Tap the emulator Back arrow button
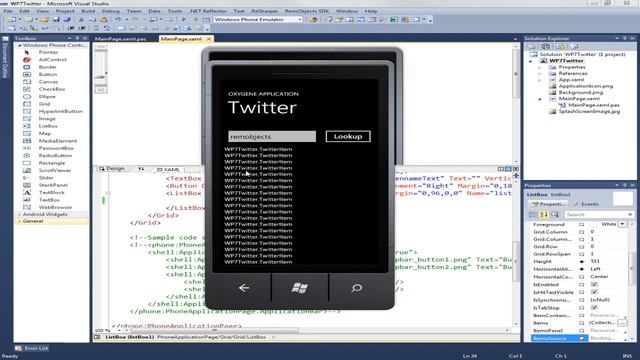The width and height of the screenshot is (640, 360). (244, 288)
